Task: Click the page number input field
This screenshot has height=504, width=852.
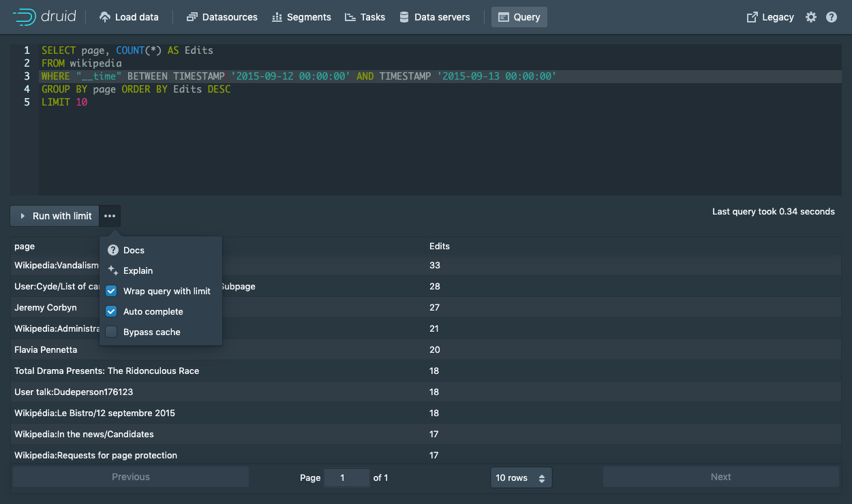Action: 346,477
